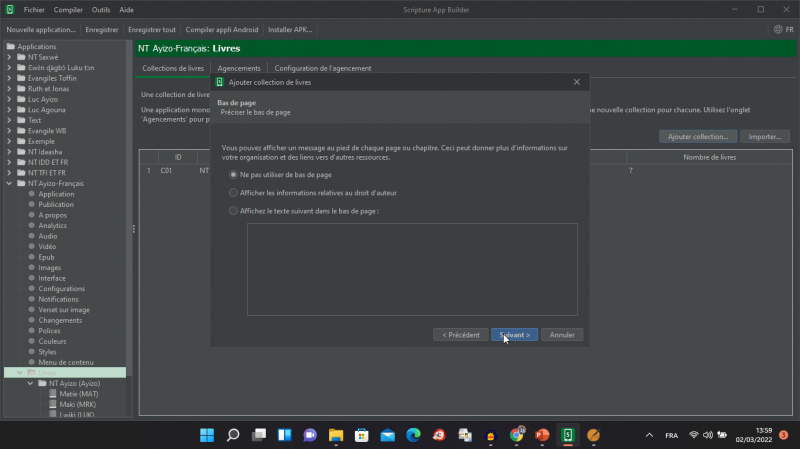Click the Scripture App Builder taskbar icon
800x449 pixels.
[x=568, y=435]
